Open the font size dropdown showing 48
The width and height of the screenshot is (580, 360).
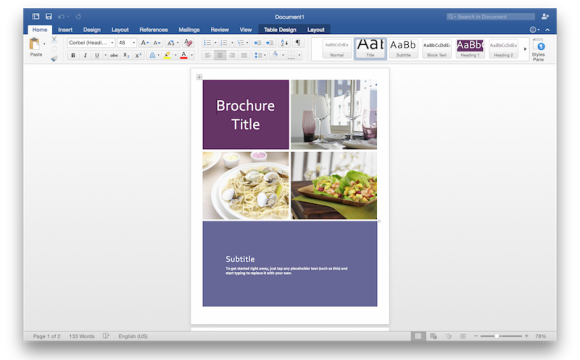pos(134,43)
